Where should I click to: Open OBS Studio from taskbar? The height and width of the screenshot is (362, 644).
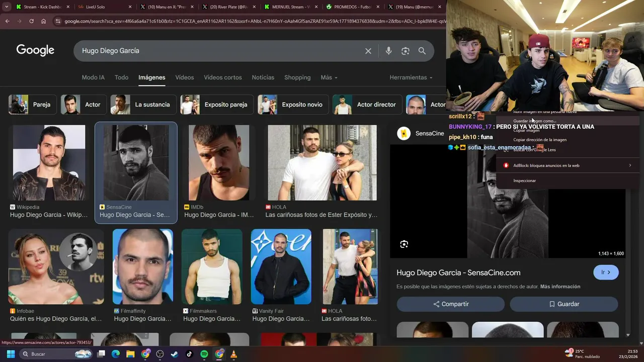[x=160, y=354]
